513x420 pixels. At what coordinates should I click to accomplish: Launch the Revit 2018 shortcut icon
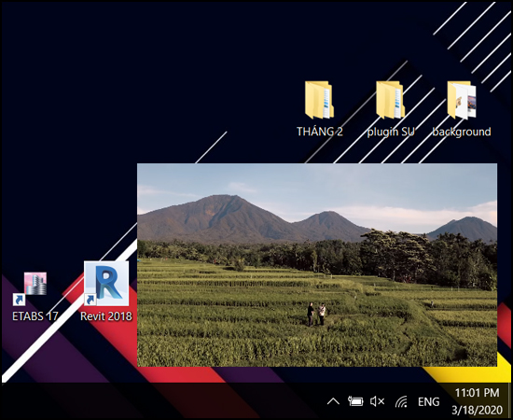pos(106,284)
